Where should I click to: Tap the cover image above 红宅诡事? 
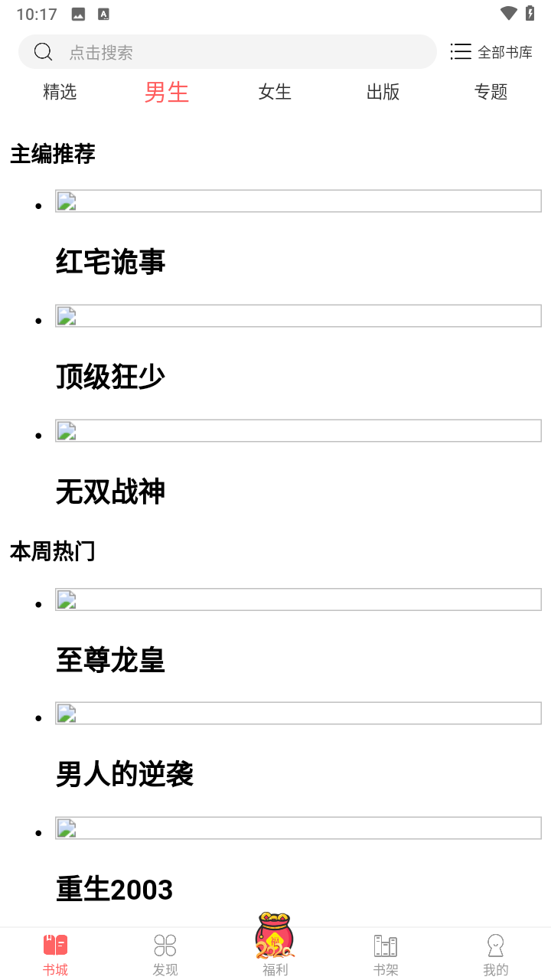pyautogui.click(x=298, y=201)
